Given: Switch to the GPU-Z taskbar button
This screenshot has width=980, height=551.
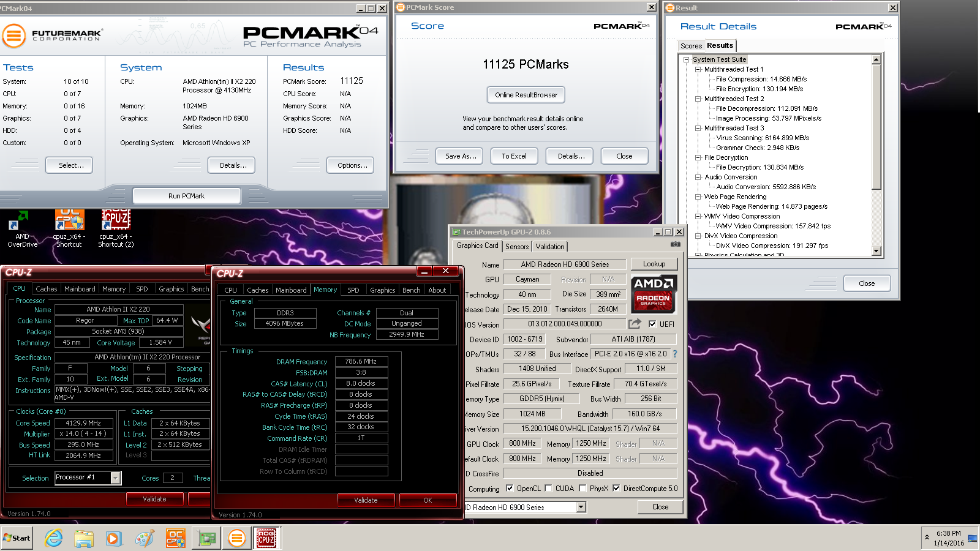Looking at the screenshot, I should 207,538.
